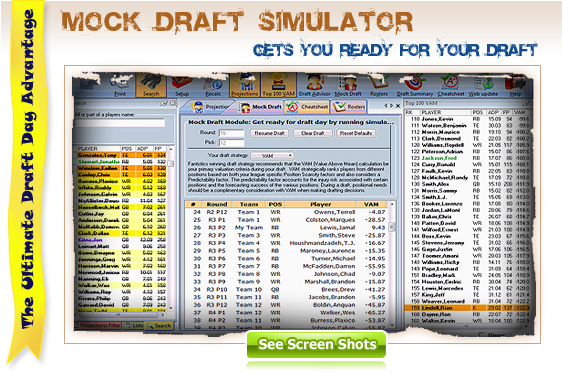Open the Draft Summary target icon
This screenshot has height=373, width=563.
[415, 85]
